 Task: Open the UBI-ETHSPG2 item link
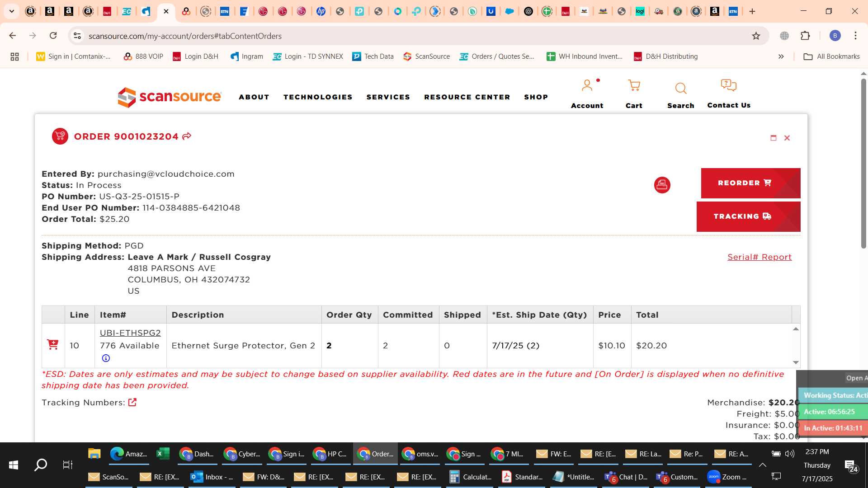(130, 333)
